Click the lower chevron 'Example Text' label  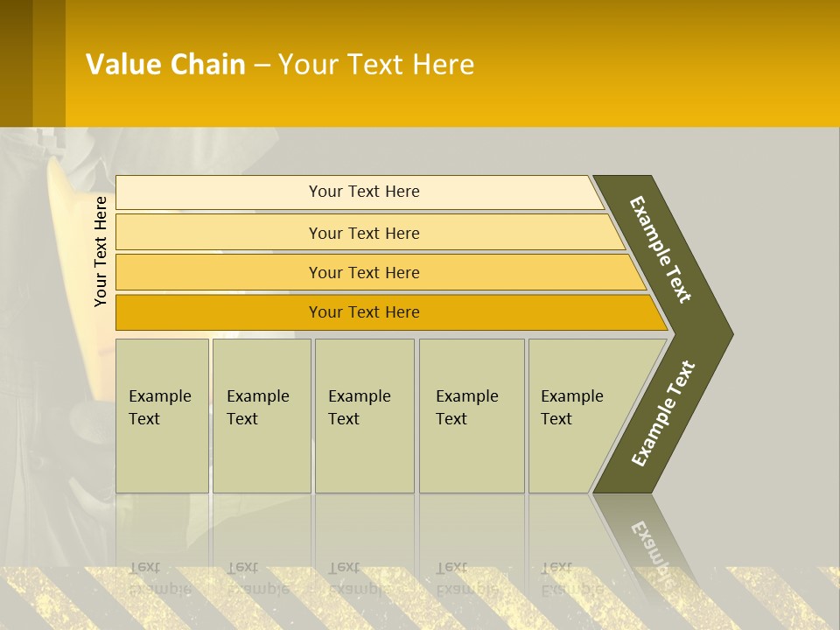pyautogui.click(x=663, y=413)
